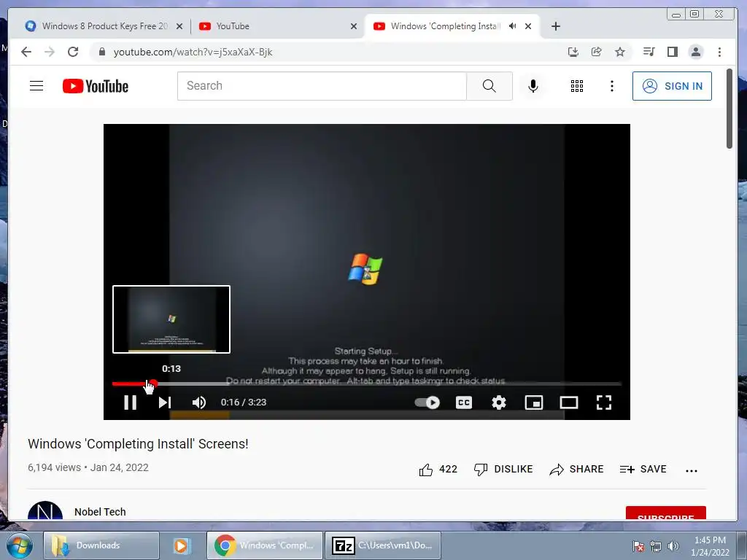Open more actions ellipsis below video
This screenshot has height=560, width=747.
pos(692,470)
